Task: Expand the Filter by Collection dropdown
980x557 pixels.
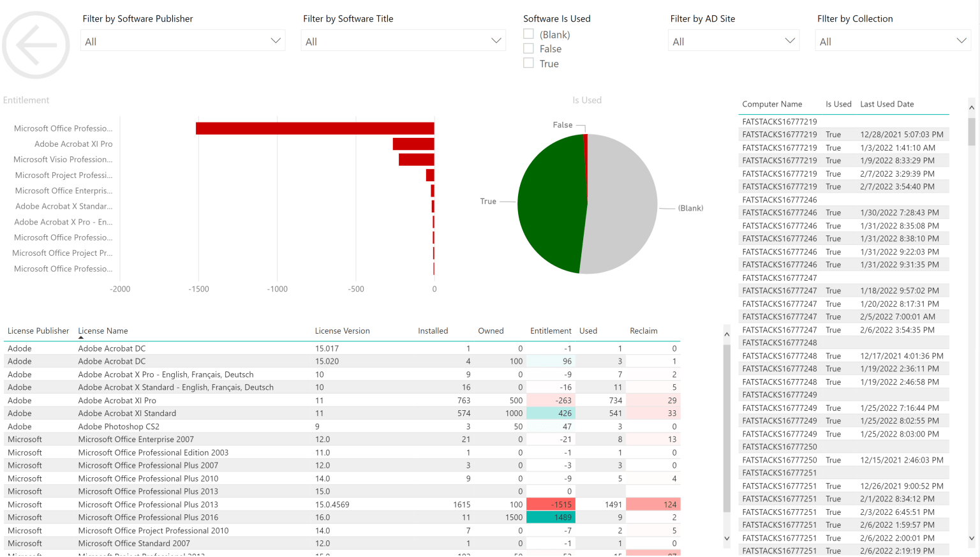Action: coord(893,41)
